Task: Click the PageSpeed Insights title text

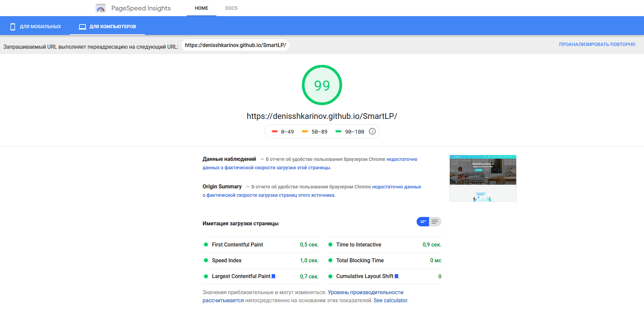Action: 141,8
